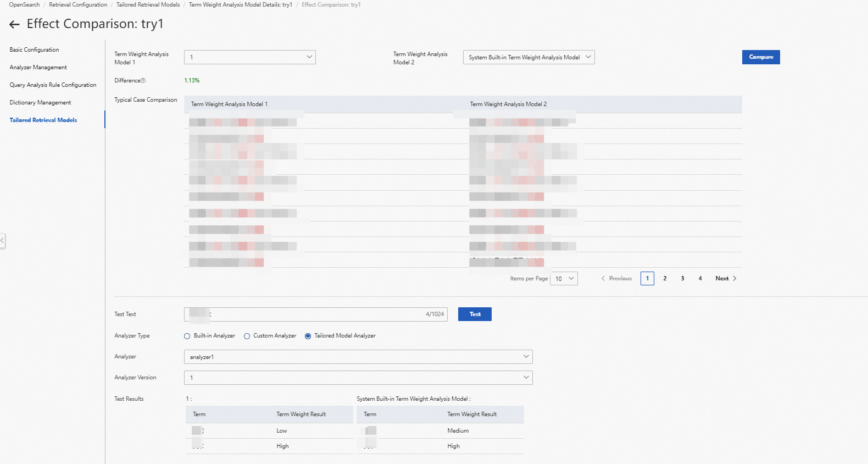
Task: Click the 1.13% difference value
Action: pos(192,81)
